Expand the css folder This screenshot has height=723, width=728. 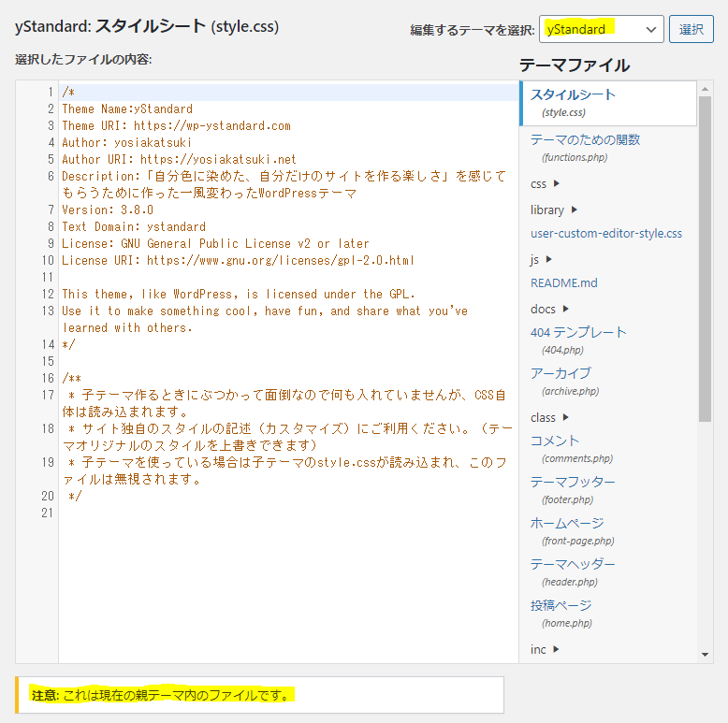546,183
